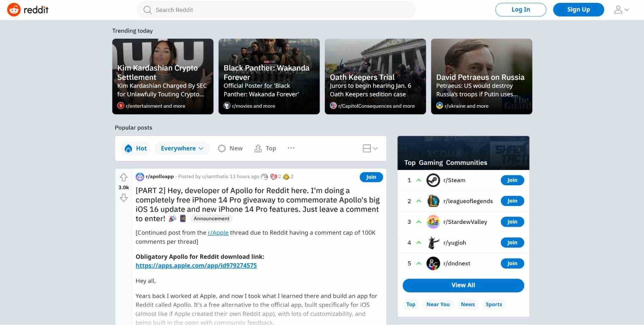Click the r/leagueoflegends community icon
The width and height of the screenshot is (644, 325).
point(433,201)
